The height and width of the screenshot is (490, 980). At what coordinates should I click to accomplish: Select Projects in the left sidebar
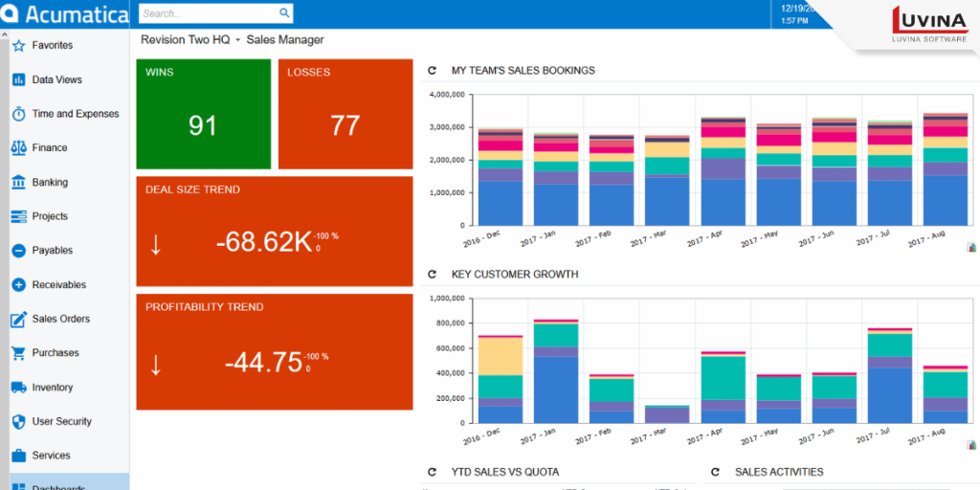coord(51,216)
